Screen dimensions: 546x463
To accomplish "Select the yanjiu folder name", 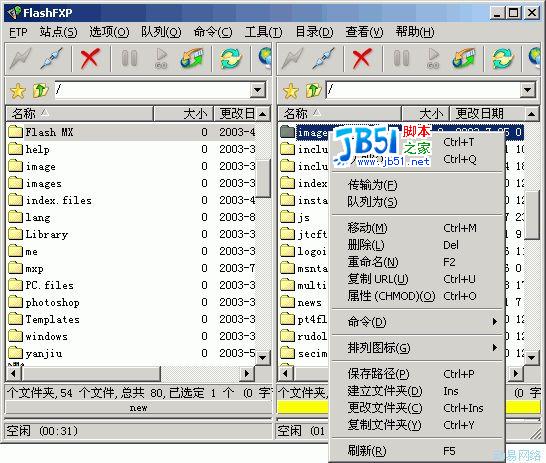I will [44, 353].
